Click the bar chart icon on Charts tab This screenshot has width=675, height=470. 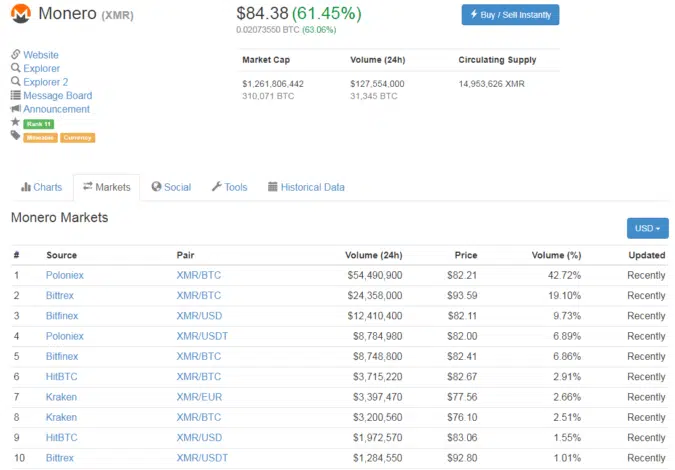click(x=26, y=187)
